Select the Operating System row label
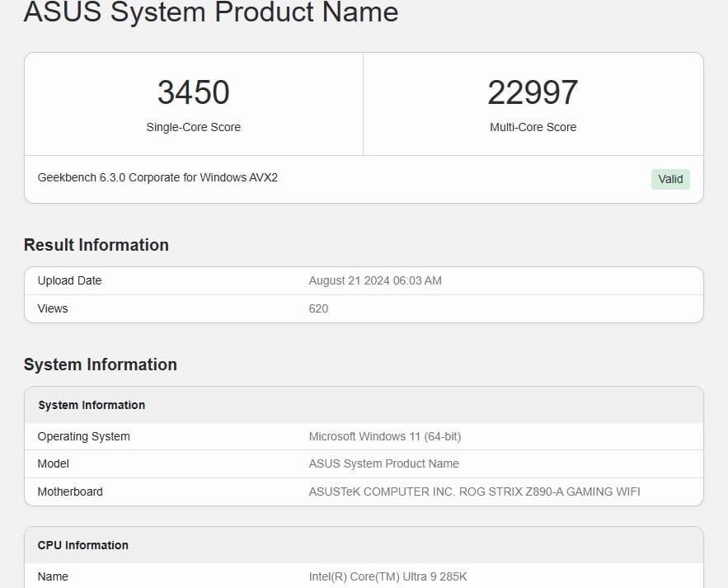This screenshot has width=728, height=588. click(x=83, y=436)
